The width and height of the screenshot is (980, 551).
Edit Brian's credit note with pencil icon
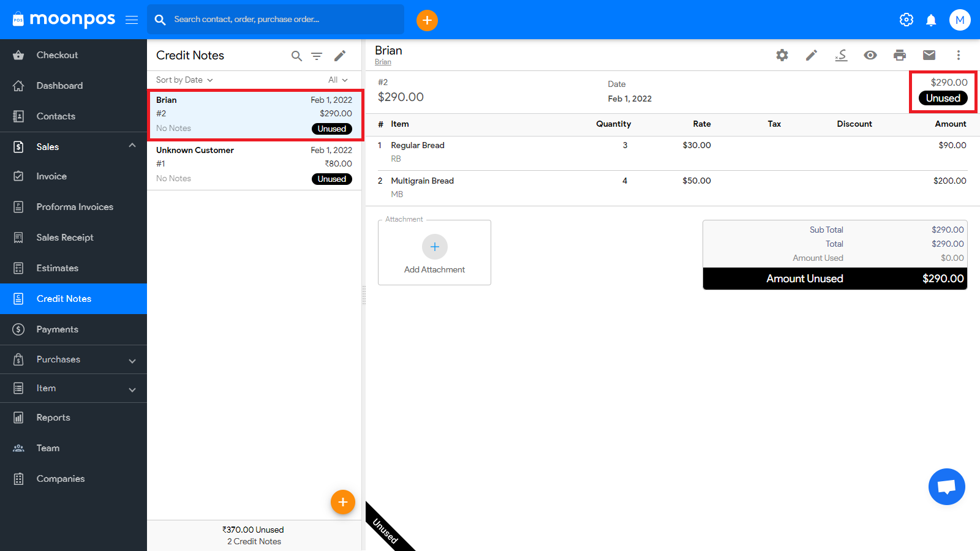coord(812,55)
